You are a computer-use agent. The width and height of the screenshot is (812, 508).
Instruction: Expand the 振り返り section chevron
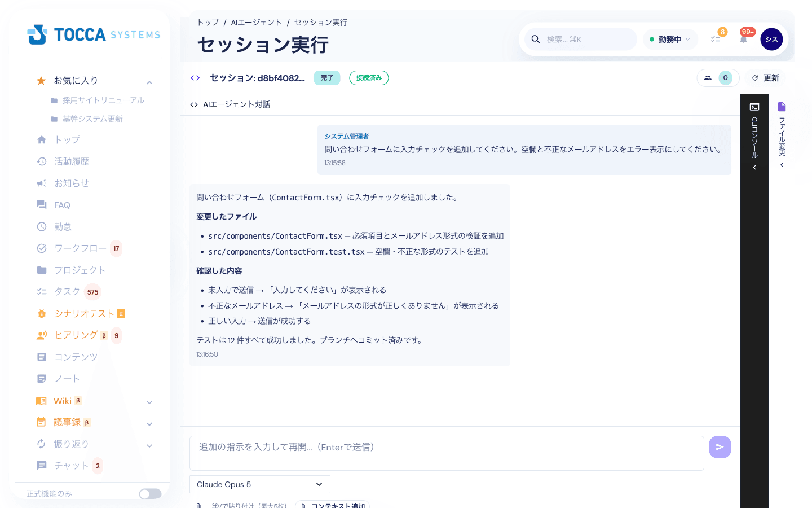149,446
